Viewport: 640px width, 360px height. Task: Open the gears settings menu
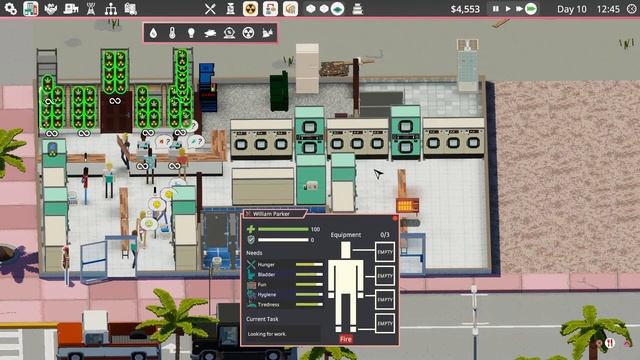tap(10, 9)
